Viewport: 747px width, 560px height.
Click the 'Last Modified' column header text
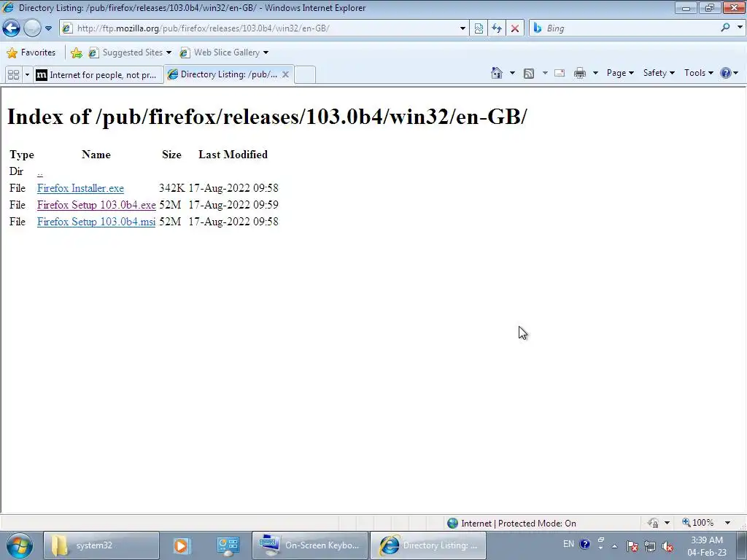(x=233, y=155)
